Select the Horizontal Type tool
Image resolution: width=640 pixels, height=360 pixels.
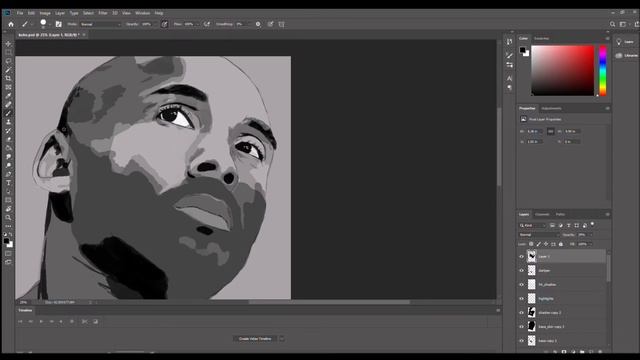coord(8,183)
